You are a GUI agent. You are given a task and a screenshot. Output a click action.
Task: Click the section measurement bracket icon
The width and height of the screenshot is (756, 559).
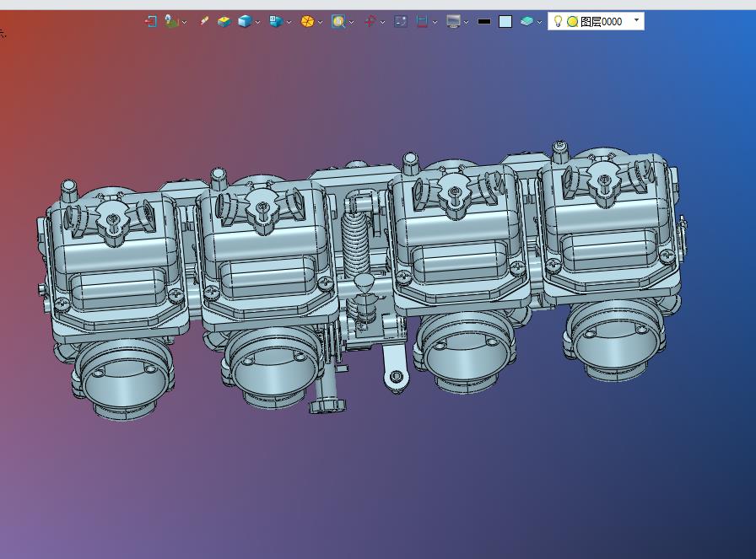pos(422,21)
